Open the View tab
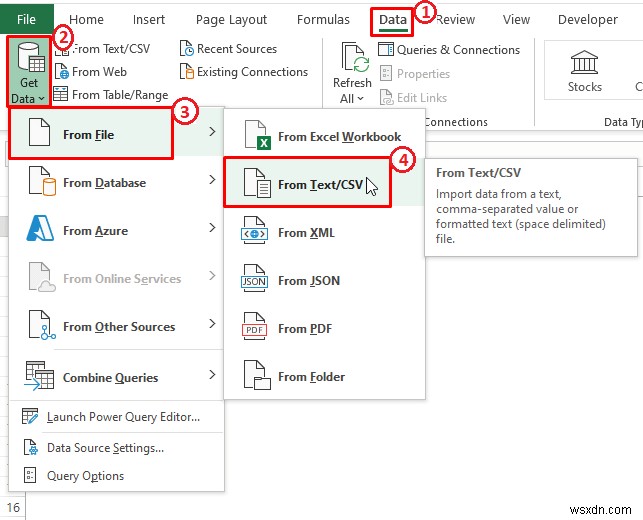This screenshot has width=643, height=520. [516, 19]
